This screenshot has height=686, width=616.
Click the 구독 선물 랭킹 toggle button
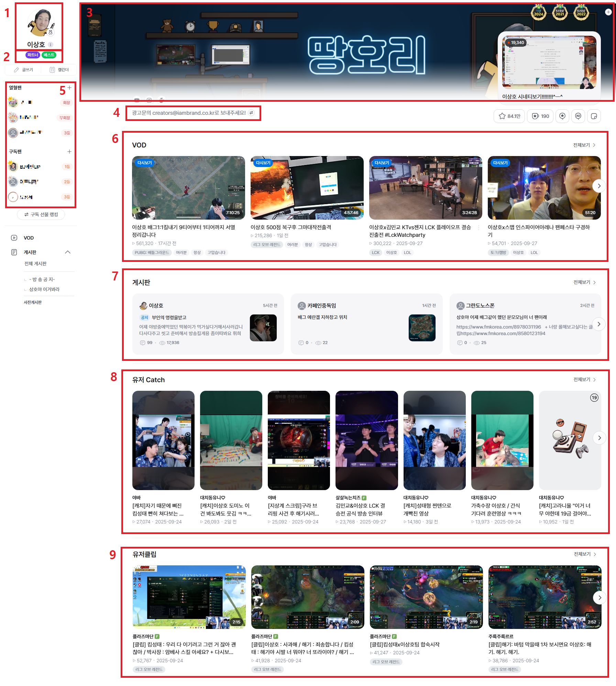(x=41, y=214)
